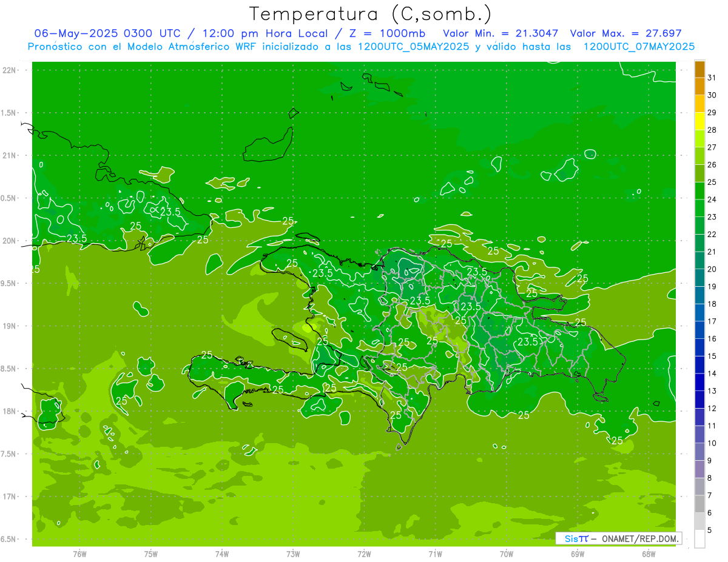Click the '73W' longitude axis label
Viewport: 728px width, 562px height.
point(293,554)
